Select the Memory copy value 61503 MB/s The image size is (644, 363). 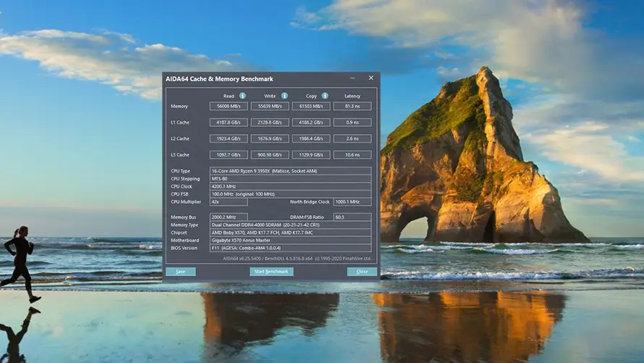tap(311, 106)
